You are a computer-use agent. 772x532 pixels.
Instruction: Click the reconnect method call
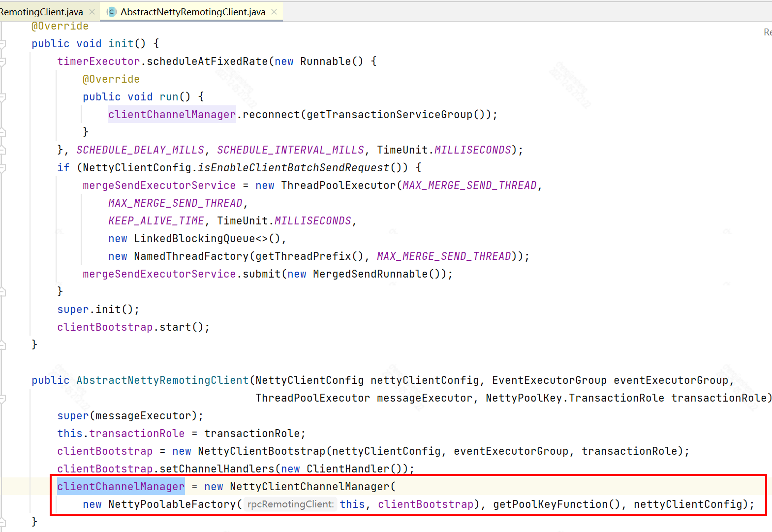[271, 114]
